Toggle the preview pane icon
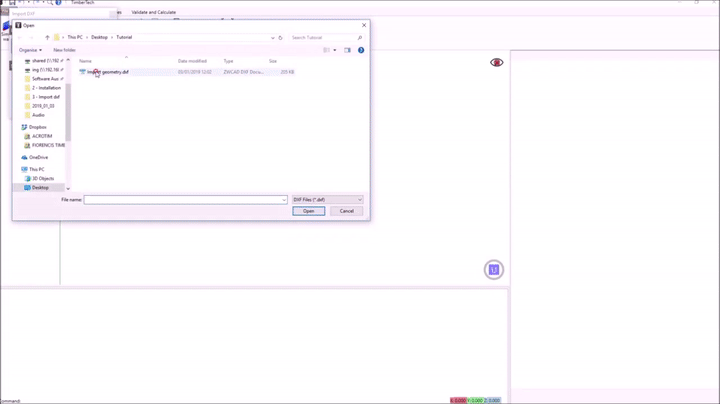Viewport: 720px width, 404px height. point(347,50)
